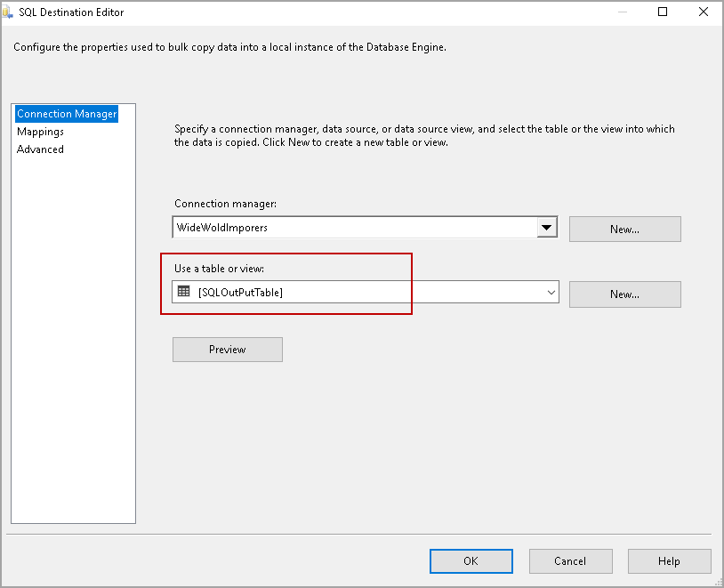Click the SQL Destination Editor title bar icon
The height and width of the screenshot is (588, 724).
click(9, 12)
